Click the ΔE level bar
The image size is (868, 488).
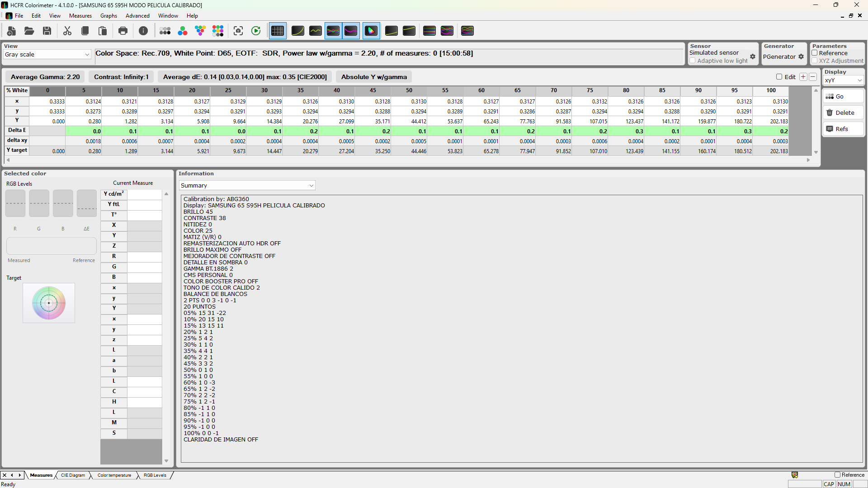click(87, 203)
